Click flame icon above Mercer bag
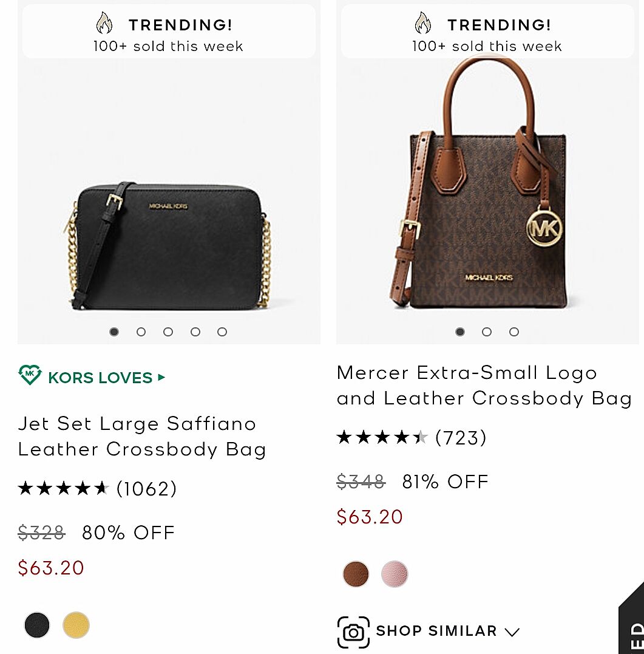 [423, 24]
